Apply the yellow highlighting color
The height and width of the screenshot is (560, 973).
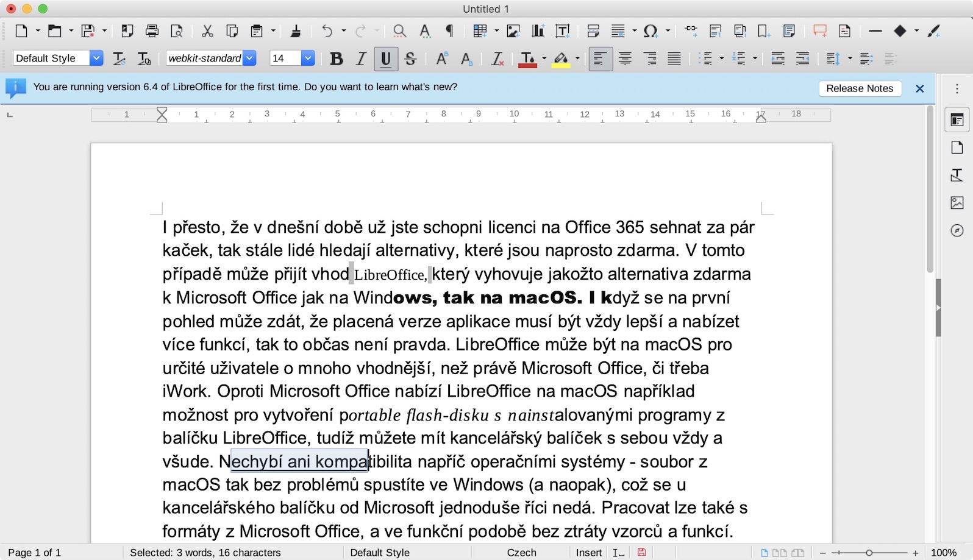(x=561, y=58)
